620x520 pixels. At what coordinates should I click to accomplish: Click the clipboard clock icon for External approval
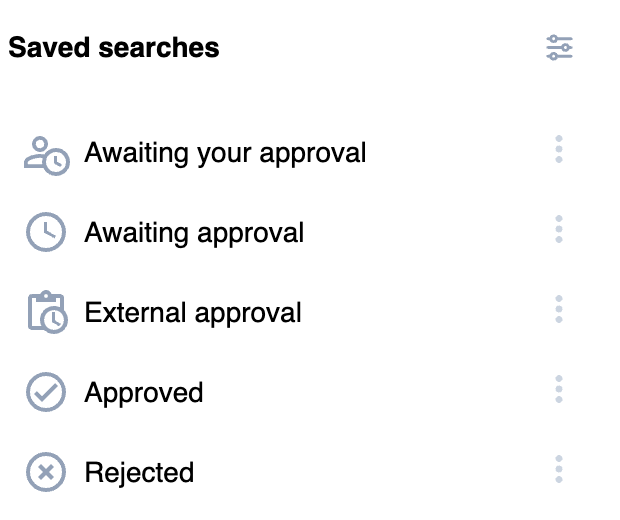46,313
